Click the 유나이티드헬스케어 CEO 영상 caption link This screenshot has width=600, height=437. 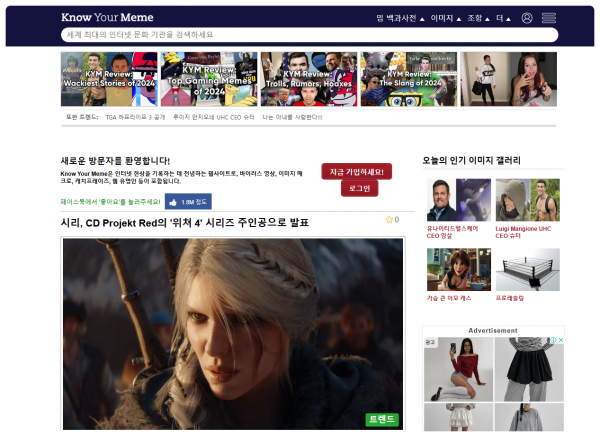click(452, 232)
